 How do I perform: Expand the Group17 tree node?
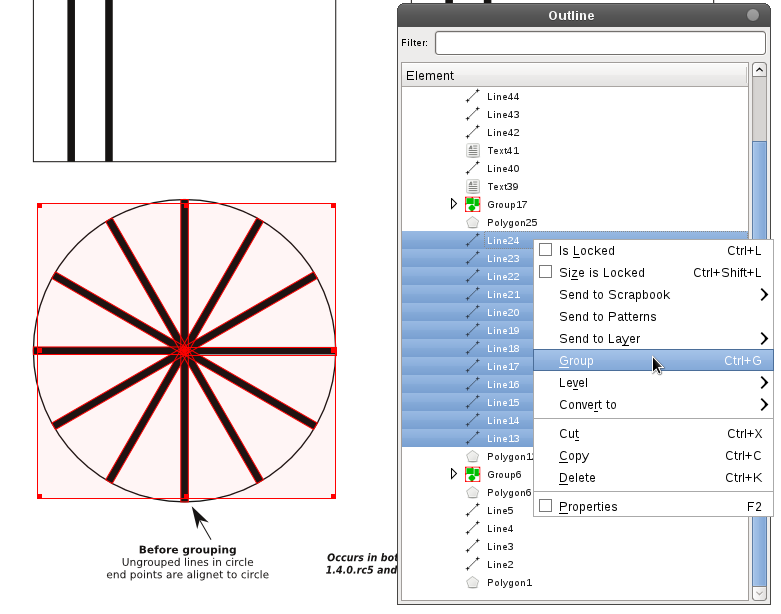455,205
